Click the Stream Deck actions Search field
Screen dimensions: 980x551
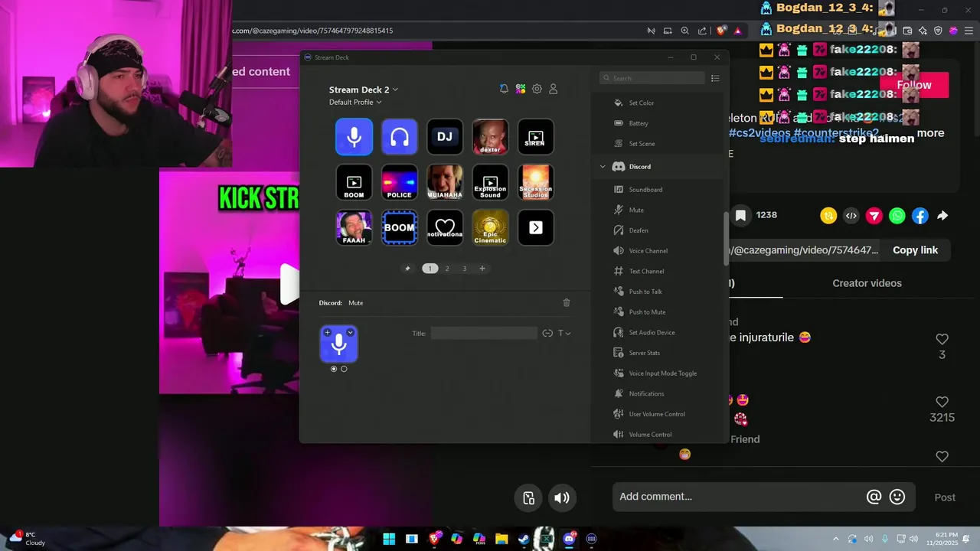[652, 78]
